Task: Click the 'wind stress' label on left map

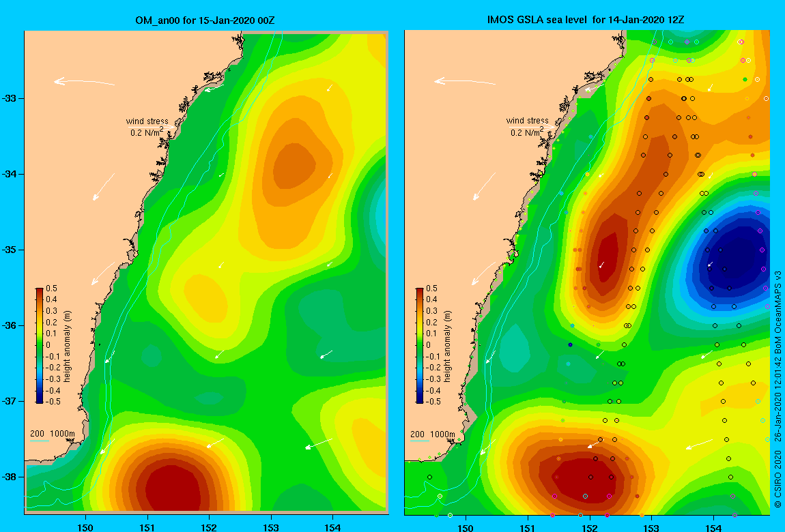Action: click(147, 121)
